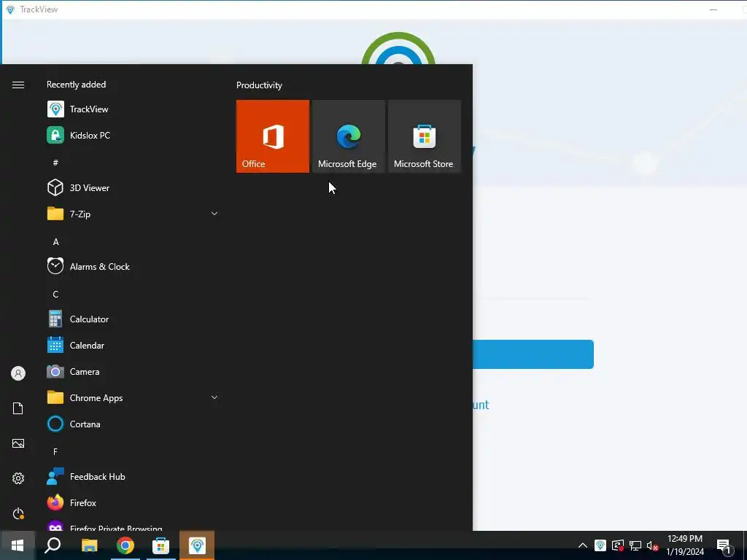This screenshot has width=747, height=560.
Task: Open Cortana from the app list
Action: pos(133,424)
